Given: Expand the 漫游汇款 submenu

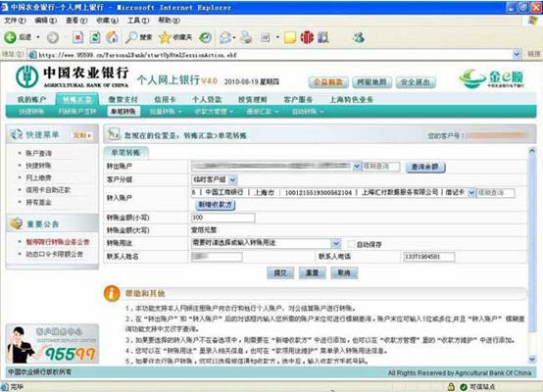Looking at the screenshot, I should [x=262, y=112].
